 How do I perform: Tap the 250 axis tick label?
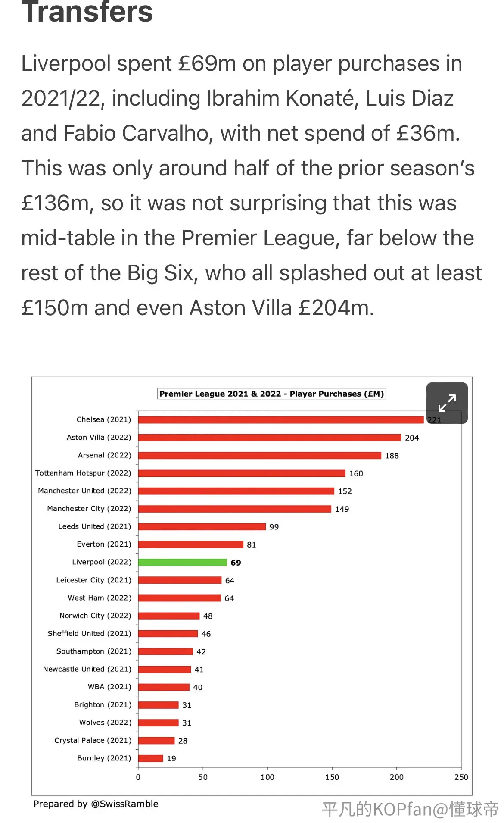pyautogui.click(x=461, y=777)
